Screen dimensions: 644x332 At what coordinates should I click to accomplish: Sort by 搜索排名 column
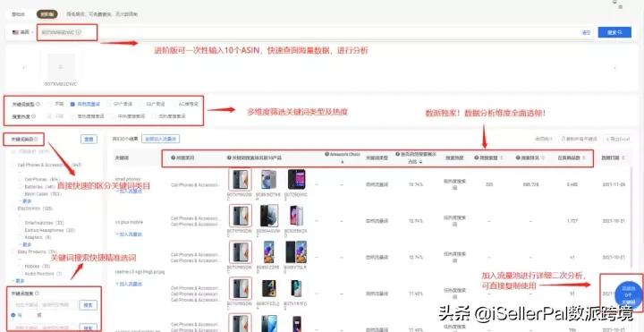(543, 157)
